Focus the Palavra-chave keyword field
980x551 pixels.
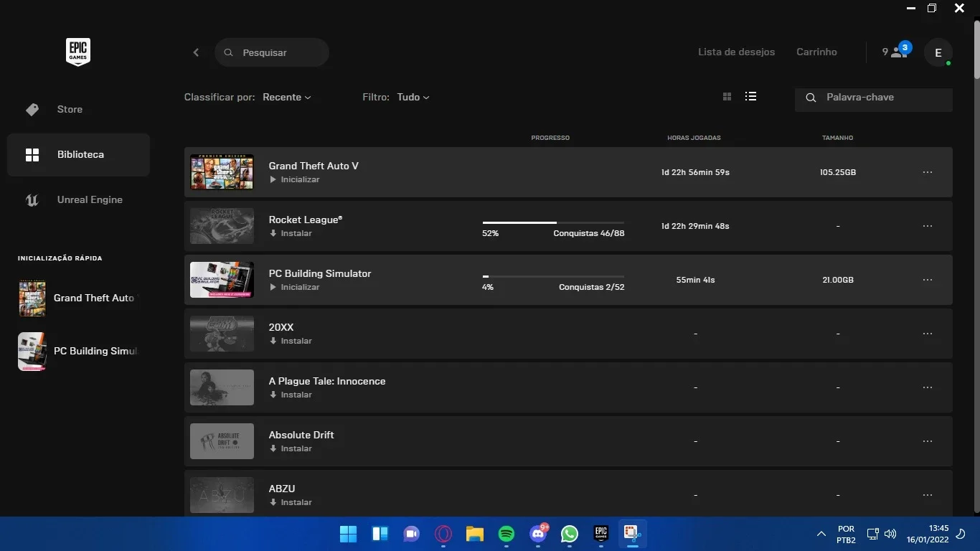[873, 98]
